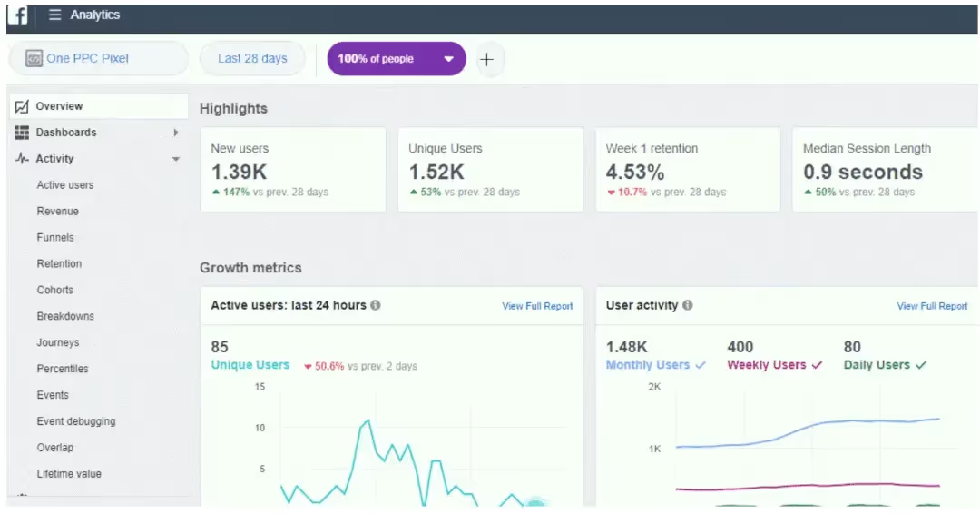Open the Last 28 days date range
This screenshot has height=514, width=980.
252,59
